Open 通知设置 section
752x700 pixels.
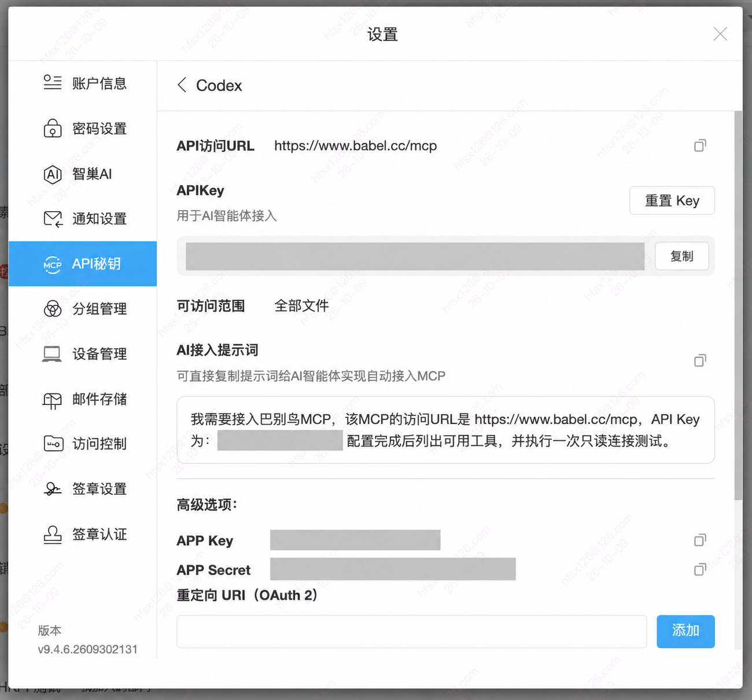(83, 219)
